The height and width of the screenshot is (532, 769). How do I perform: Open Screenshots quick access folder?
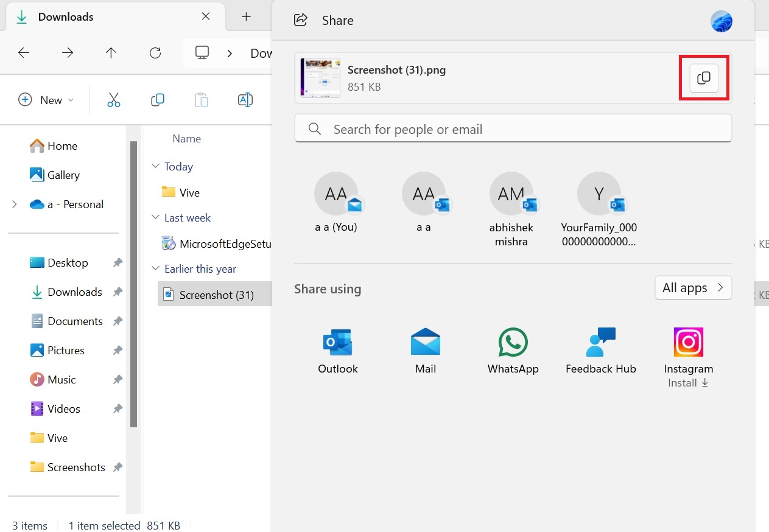pyautogui.click(x=68, y=467)
